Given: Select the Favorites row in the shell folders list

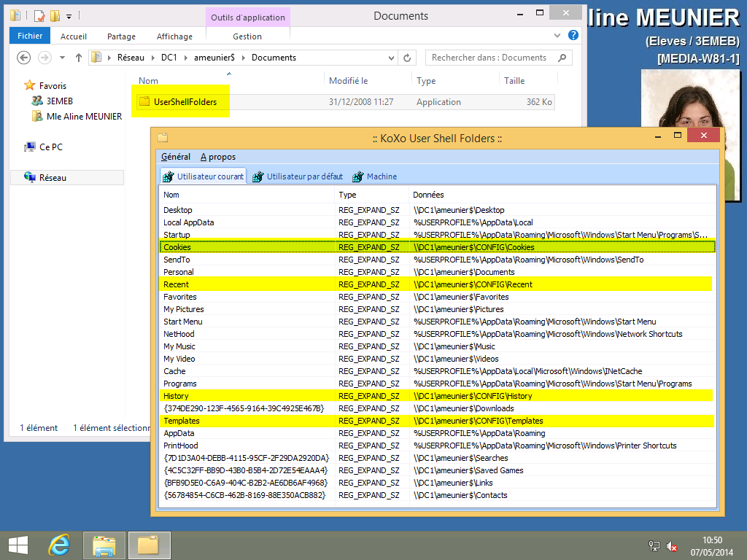Looking at the screenshot, I should click(x=180, y=297).
